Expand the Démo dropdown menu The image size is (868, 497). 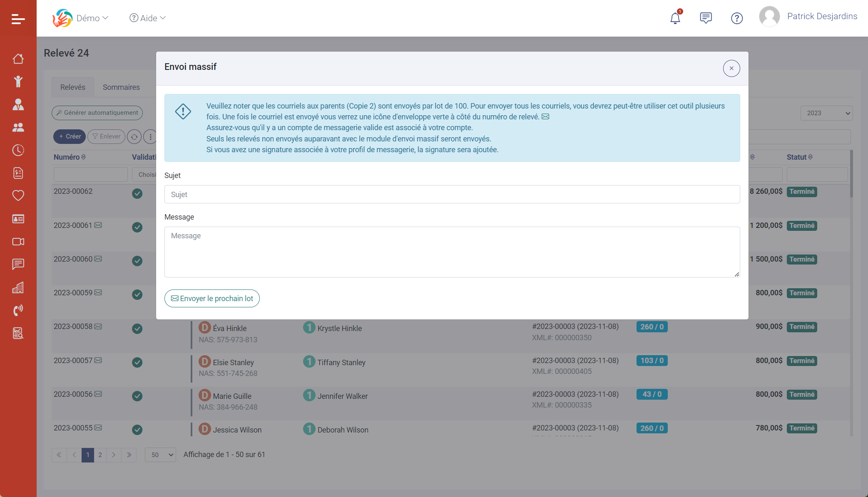point(92,18)
